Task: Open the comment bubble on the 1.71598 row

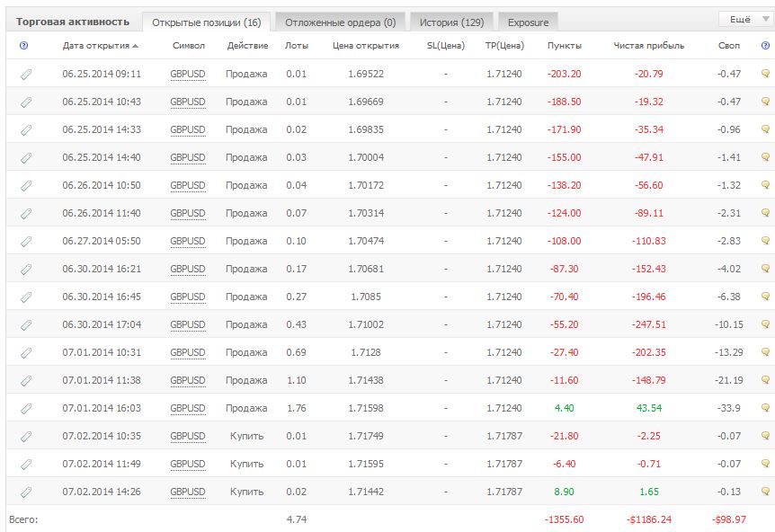Action: [765, 408]
